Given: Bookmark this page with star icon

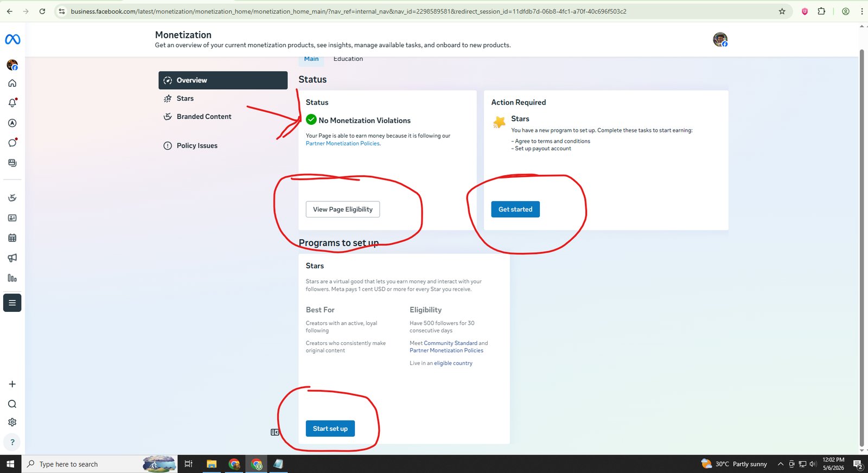Looking at the screenshot, I should [782, 11].
